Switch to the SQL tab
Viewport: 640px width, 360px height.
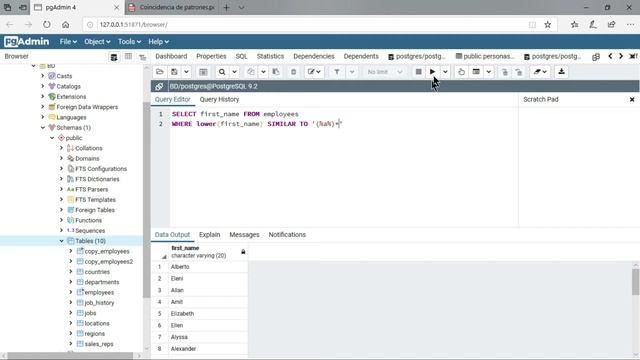point(241,56)
